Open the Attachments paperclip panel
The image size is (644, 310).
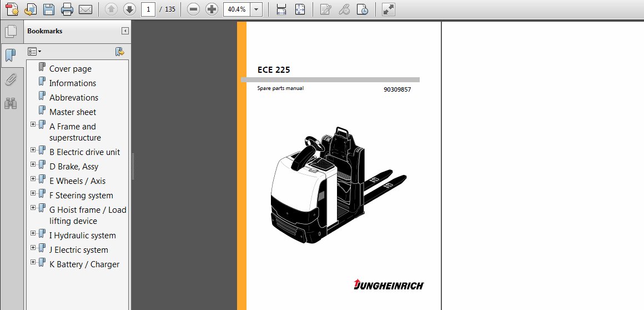tap(11, 79)
